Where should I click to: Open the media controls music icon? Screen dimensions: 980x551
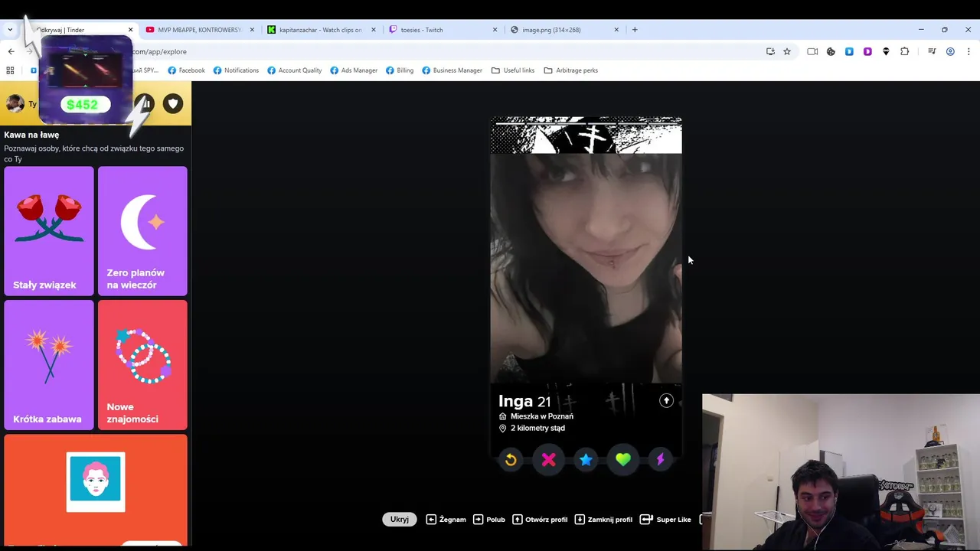(932, 51)
